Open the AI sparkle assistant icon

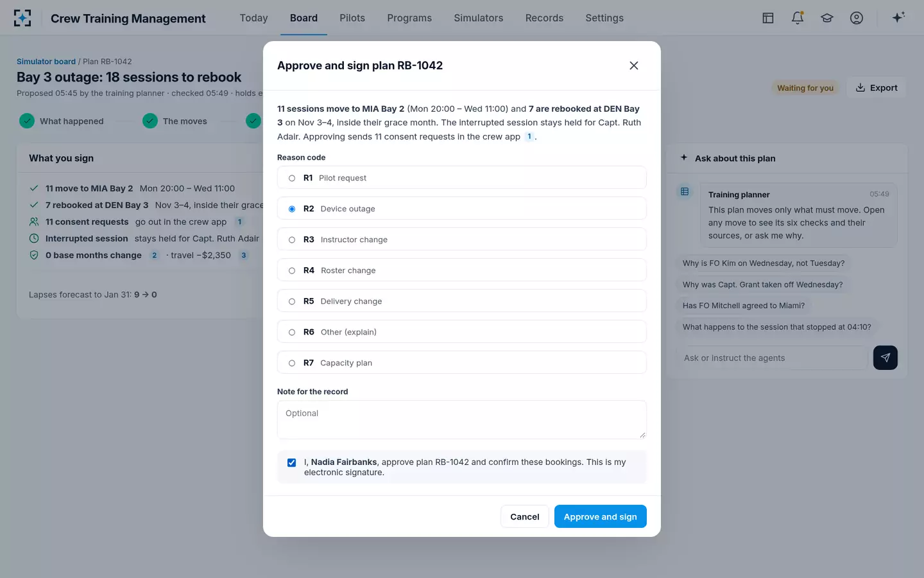point(898,17)
